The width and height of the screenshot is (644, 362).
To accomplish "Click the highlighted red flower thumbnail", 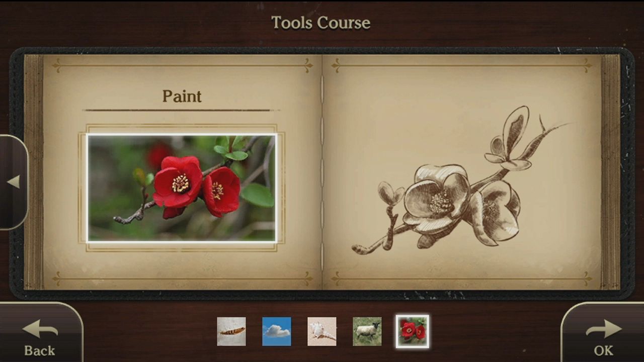I will (413, 331).
